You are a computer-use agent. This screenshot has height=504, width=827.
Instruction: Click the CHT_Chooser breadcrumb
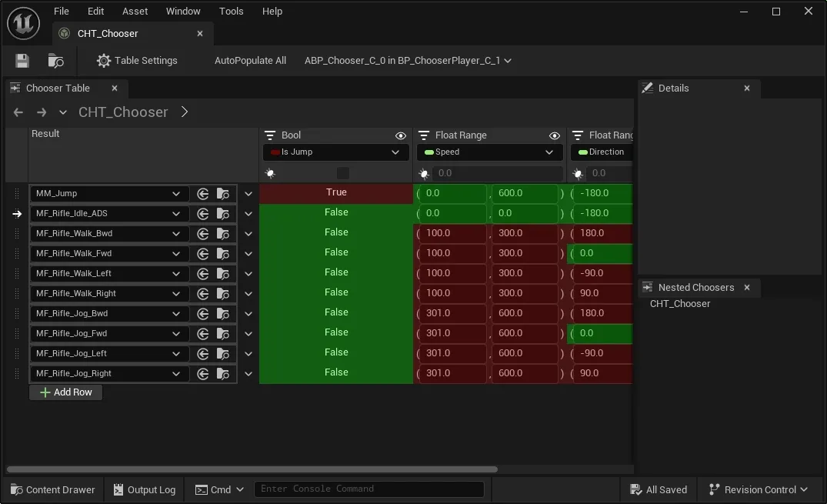(123, 112)
